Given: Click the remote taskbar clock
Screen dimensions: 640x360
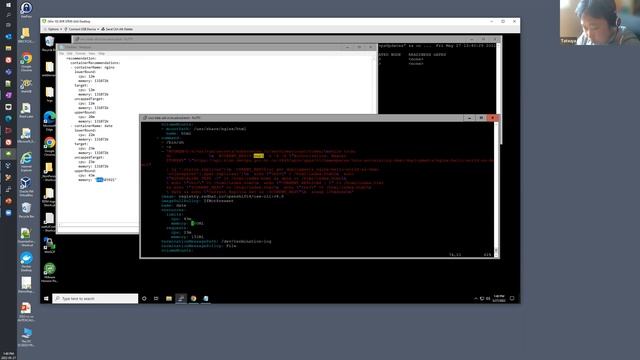Looking at the screenshot, I should coord(499,299).
